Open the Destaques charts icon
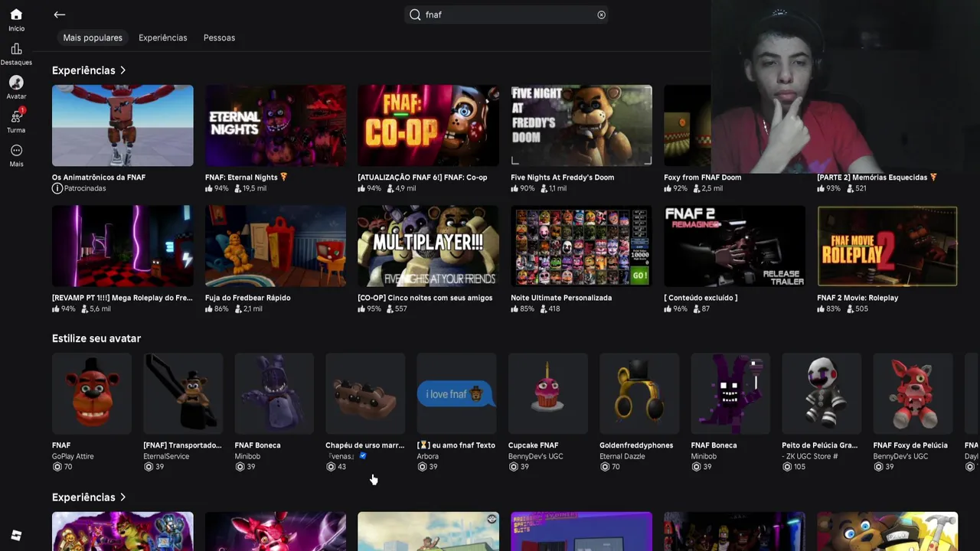The height and width of the screenshot is (551, 980). click(16, 49)
